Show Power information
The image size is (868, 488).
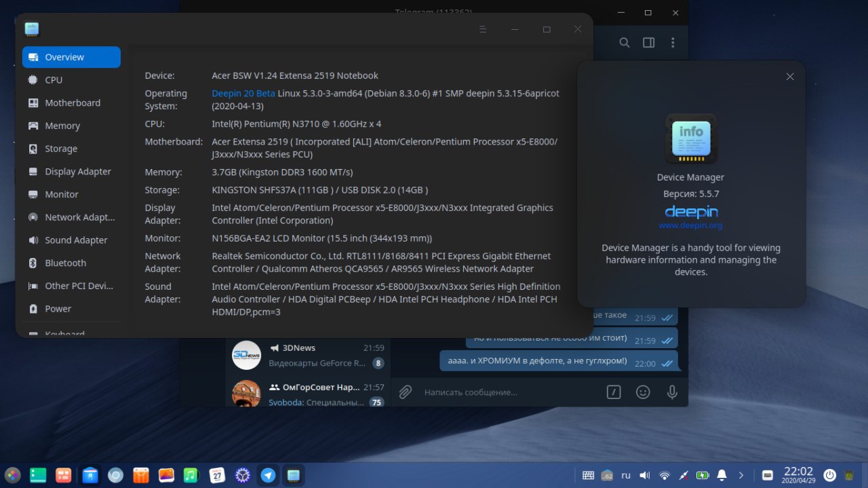(71, 309)
